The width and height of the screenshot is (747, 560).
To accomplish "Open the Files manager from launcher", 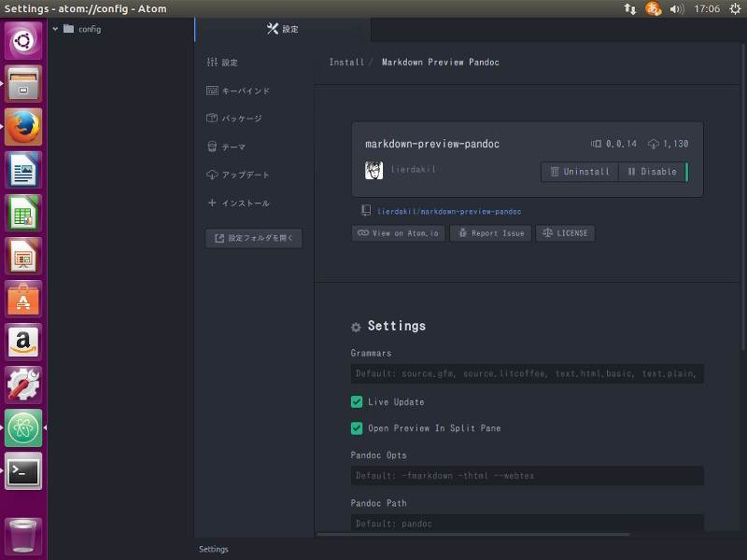I will [23, 84].
